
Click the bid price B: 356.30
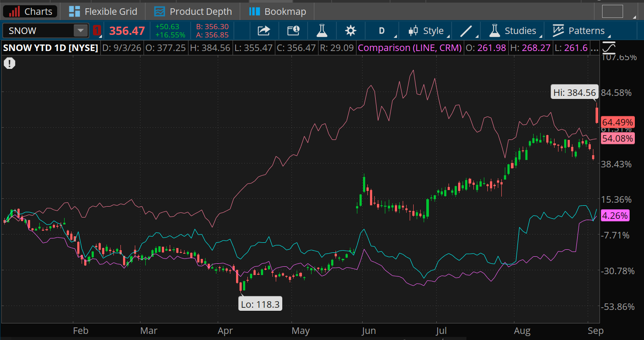(212, 27)
